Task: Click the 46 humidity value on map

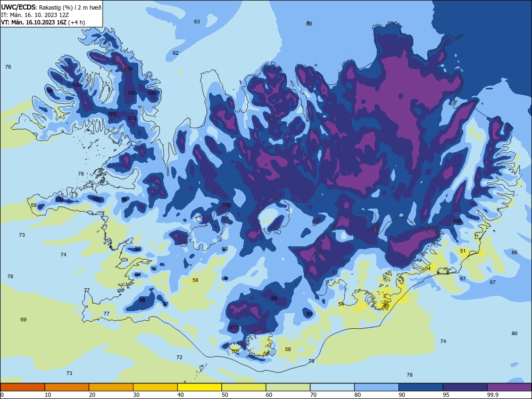Action: point(386,306)
